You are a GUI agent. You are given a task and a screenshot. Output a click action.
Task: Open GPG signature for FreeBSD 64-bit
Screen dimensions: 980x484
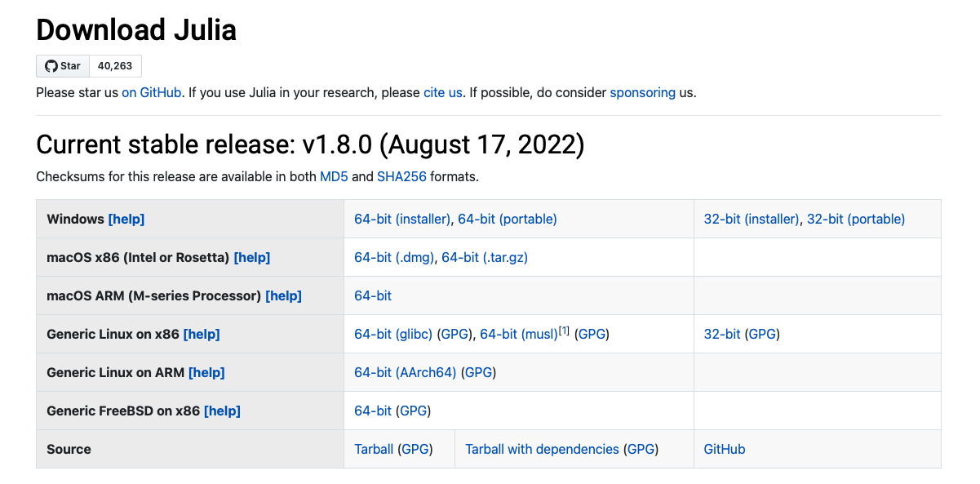pyautogui.click(x=414, y=411)
